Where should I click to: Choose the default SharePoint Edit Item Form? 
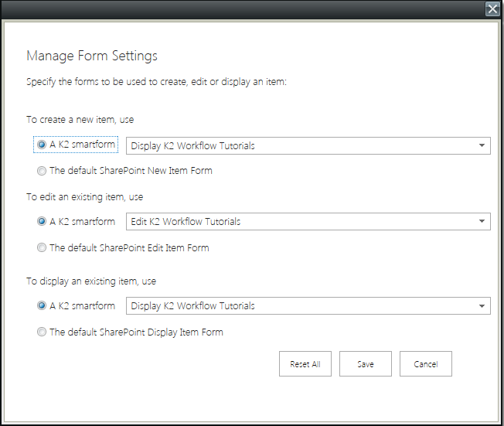pos(41,248)
